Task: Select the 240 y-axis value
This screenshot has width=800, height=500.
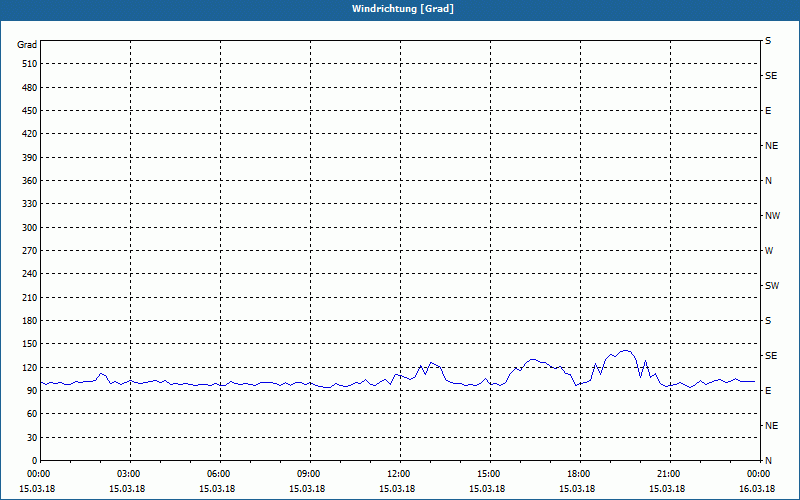Action: (x=30, y=274)
